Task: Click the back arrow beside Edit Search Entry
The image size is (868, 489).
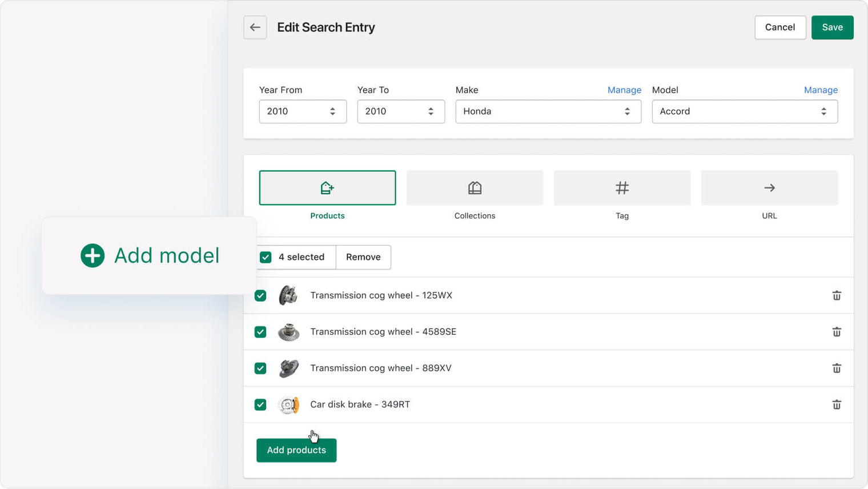Action: coord(255,27)
